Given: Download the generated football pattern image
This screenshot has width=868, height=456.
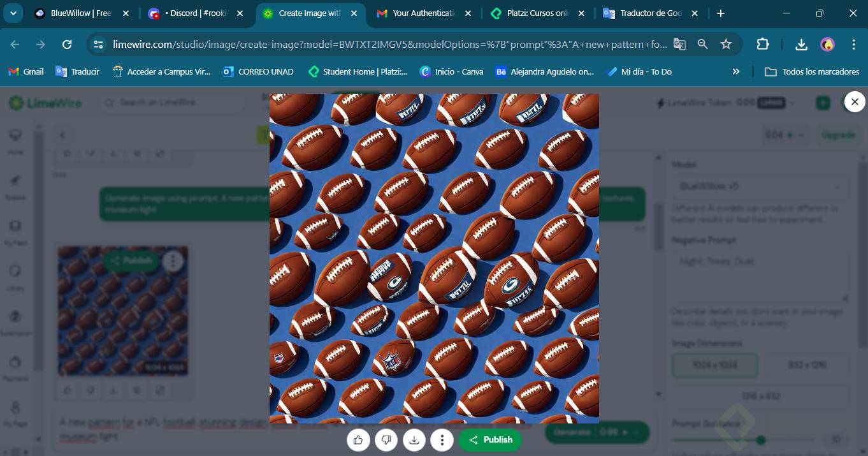Looking at the screenshot, I should [414, 440].
